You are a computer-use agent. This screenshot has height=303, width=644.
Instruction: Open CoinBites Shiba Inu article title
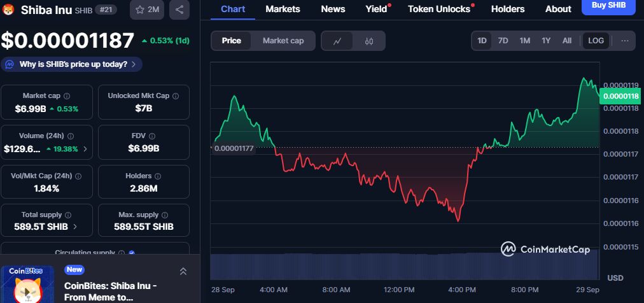pos(111,291)
